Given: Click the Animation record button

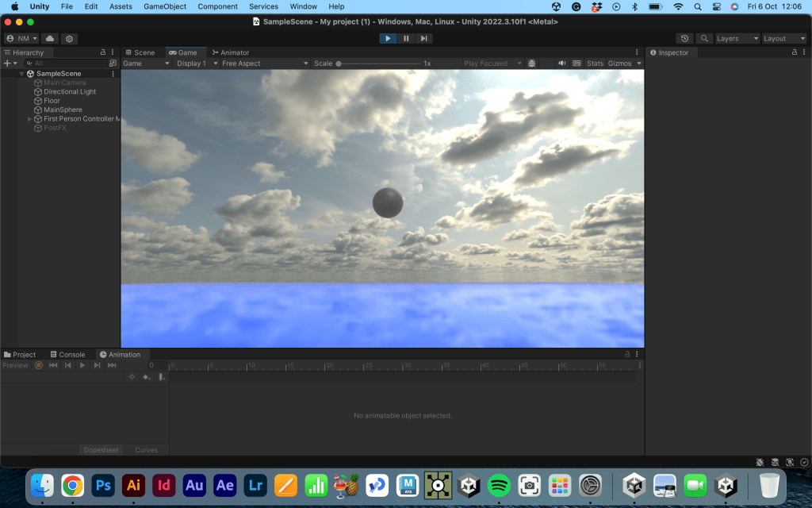Looking at the screenshot, I should click(x=38, y=365).
